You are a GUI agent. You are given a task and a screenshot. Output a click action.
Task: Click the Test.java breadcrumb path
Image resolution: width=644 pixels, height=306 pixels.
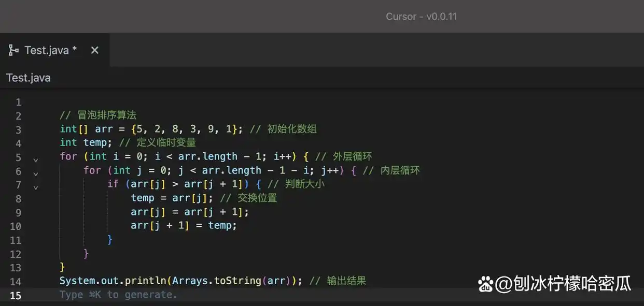[29, 78]
